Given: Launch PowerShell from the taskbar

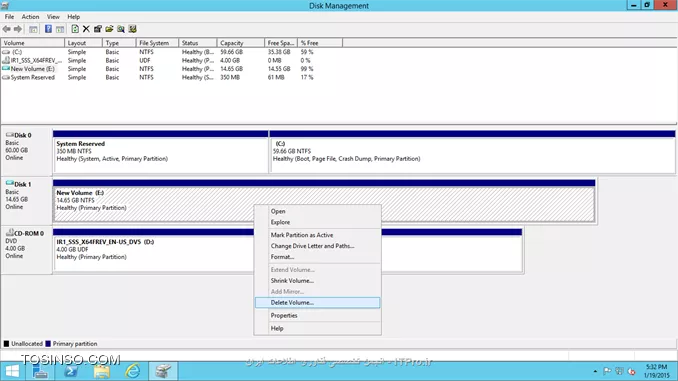Looking at the screenshot, I should click(x=71, y=371).
